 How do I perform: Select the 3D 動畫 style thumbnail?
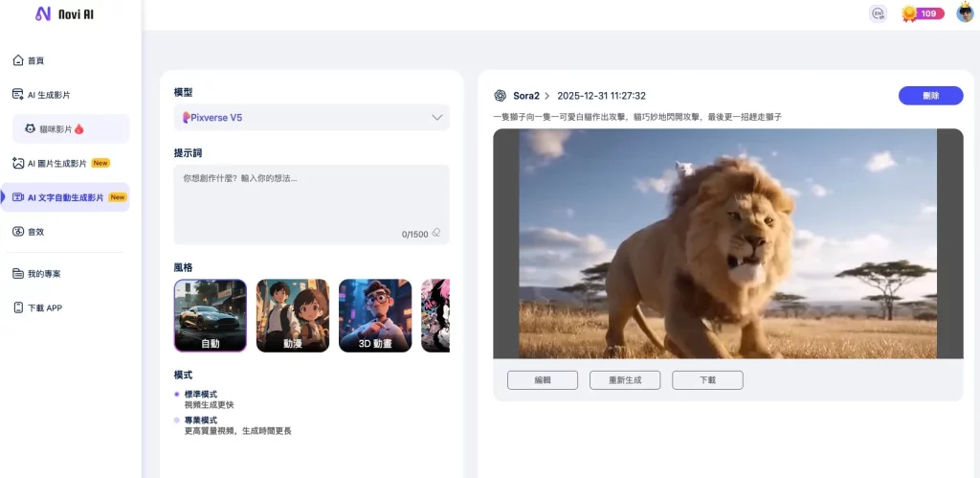(375, 315)
